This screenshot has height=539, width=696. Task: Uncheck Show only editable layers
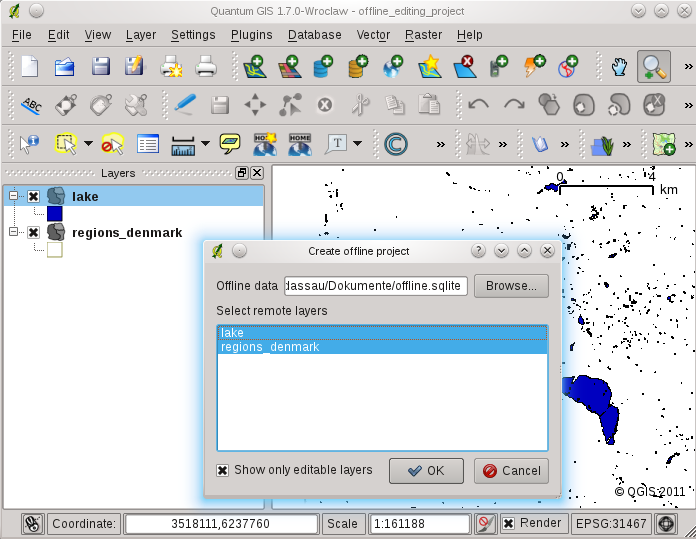click(222, 470)
